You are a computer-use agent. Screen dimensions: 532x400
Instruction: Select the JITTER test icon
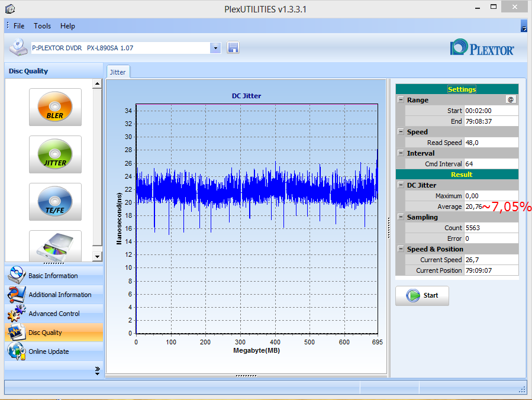55,154
